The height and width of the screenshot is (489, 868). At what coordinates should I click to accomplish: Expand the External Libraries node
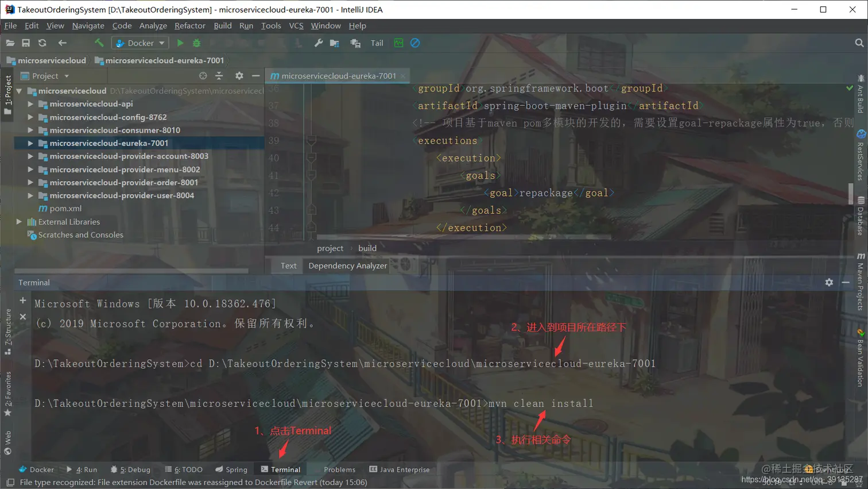tap(20, 222)
